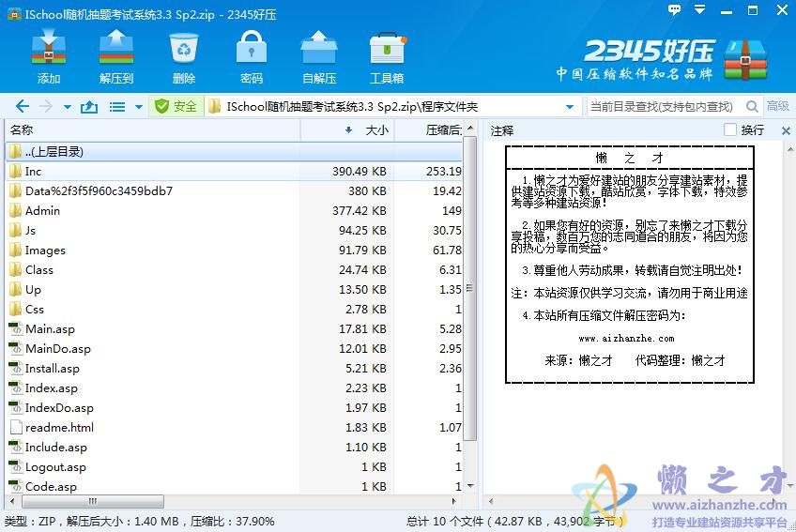Click the 377.42 KB size value

pos(360,211)
